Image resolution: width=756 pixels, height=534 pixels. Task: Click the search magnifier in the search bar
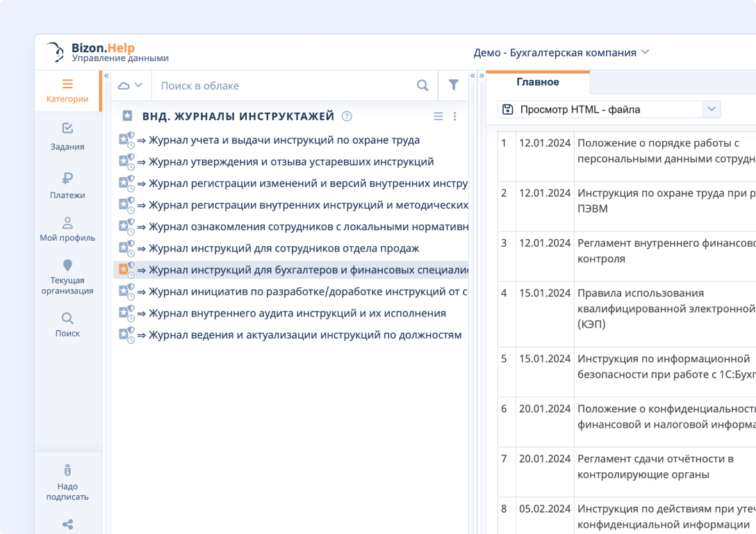pos(422,84)
